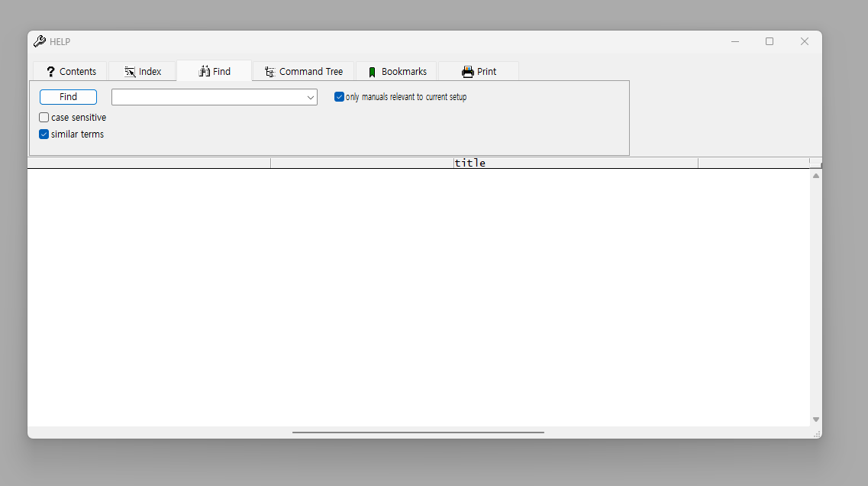Click the binoculars icon on Find tab
Screen dimensions: 868x486
pos(204,72)
